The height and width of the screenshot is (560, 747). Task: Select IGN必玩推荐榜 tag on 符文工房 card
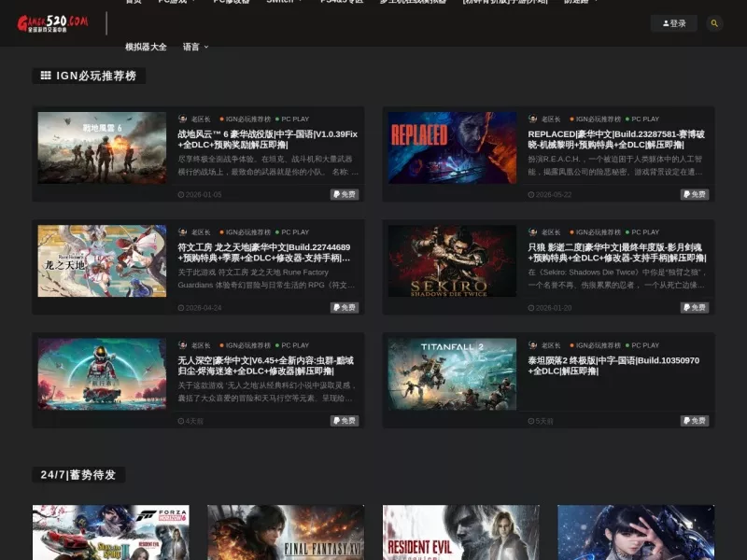pyautogui.click(x=245, y=232)
